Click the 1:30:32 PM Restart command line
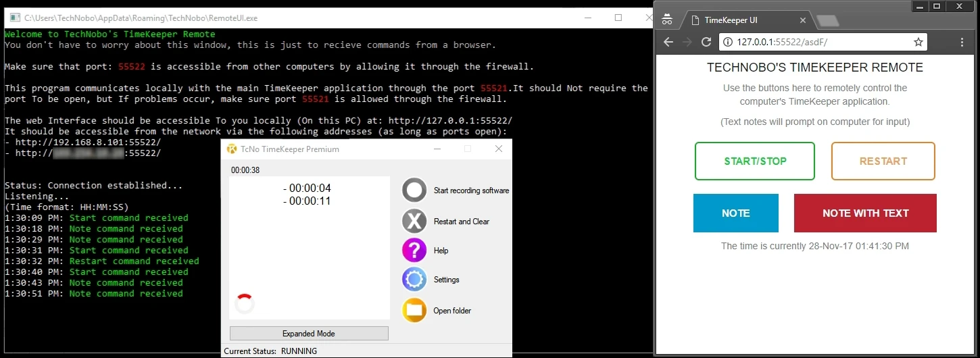980x358 pixels. [101, 261]
